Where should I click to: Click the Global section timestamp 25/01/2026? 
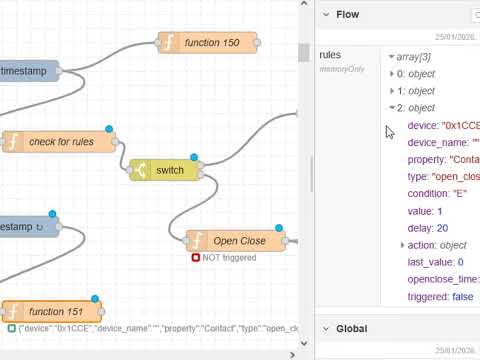coord(455,350)
